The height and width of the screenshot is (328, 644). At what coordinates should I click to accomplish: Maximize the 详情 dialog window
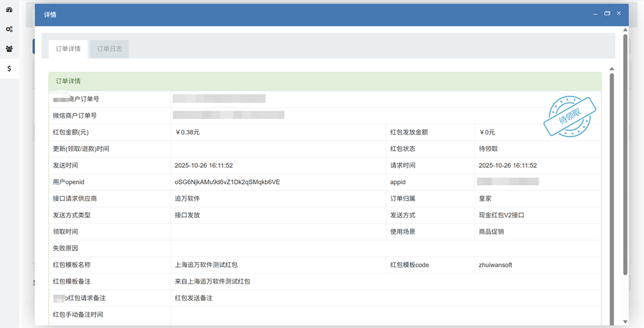607,14
